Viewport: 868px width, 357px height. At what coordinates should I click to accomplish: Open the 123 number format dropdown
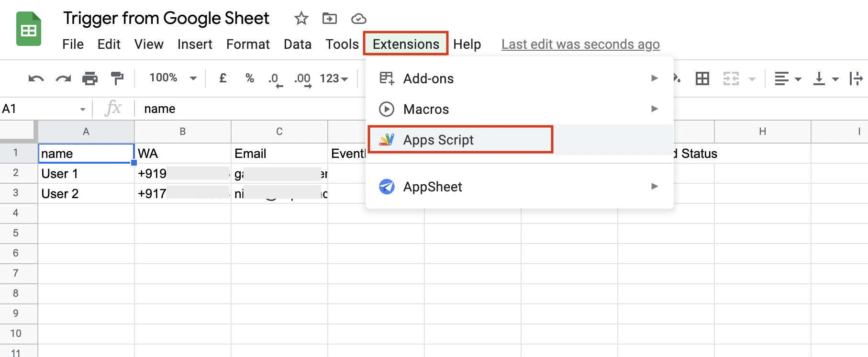pos(334,78)
